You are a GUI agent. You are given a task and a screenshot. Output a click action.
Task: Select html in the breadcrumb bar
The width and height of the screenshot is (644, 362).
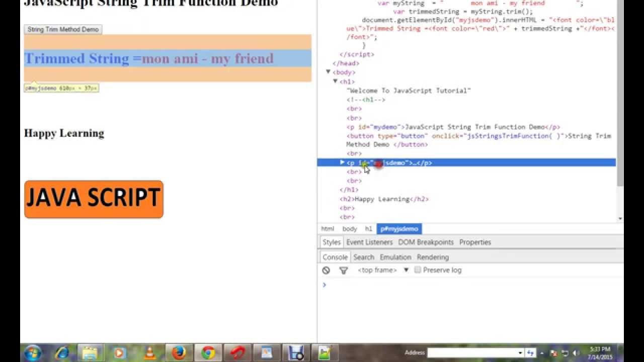pos(328,229)
